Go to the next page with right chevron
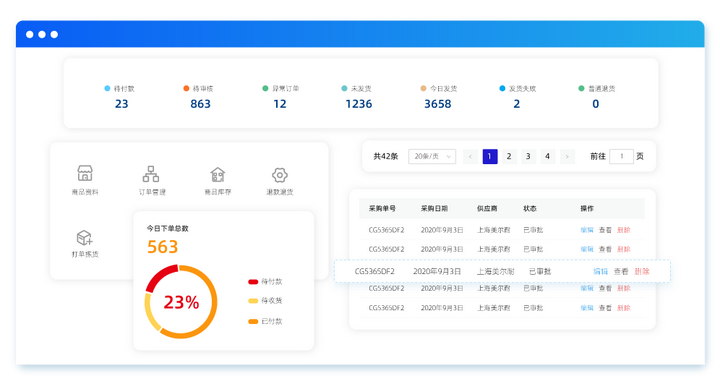 click(568, 157)
